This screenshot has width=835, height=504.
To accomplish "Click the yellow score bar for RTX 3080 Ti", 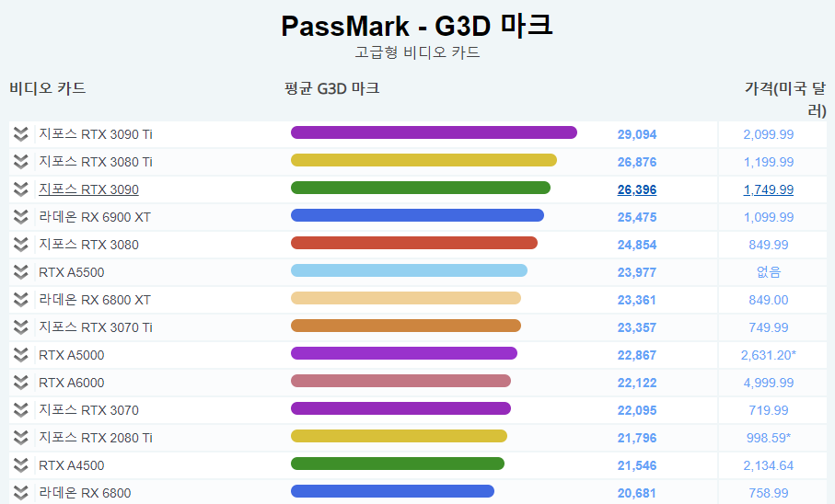I will tap(423, 160).
